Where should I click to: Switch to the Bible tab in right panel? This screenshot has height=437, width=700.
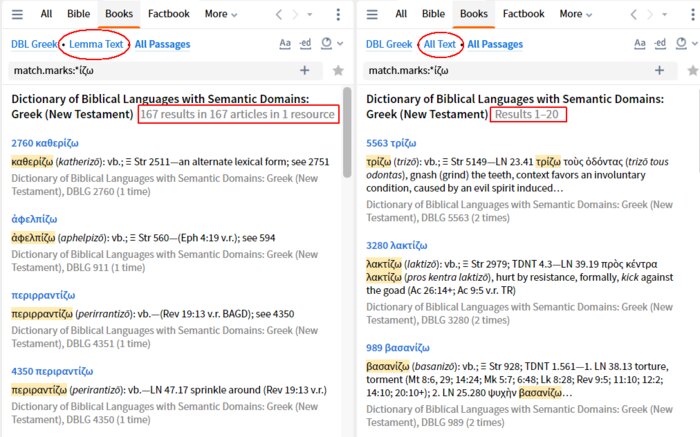[x=433, y=14]
